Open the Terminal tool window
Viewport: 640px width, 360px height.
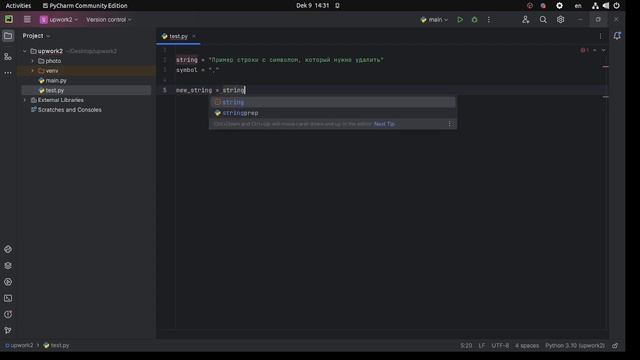coord(8,298)
